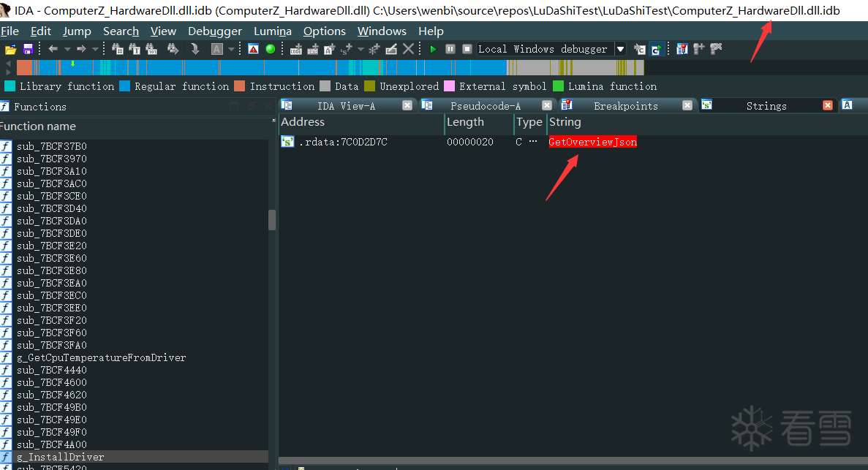868x470 pixels.
Task: Sort strings by the Length column header
Action: [479, 122]
